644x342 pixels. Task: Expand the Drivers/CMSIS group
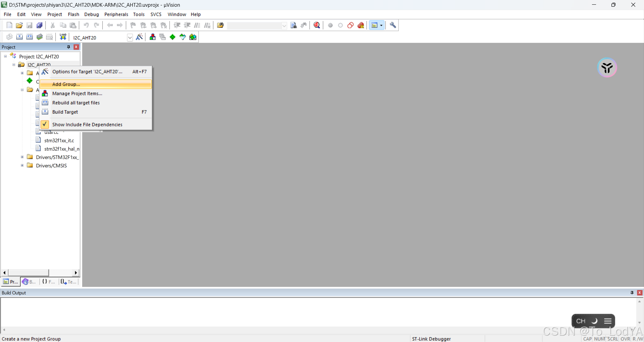click(22, 165)
